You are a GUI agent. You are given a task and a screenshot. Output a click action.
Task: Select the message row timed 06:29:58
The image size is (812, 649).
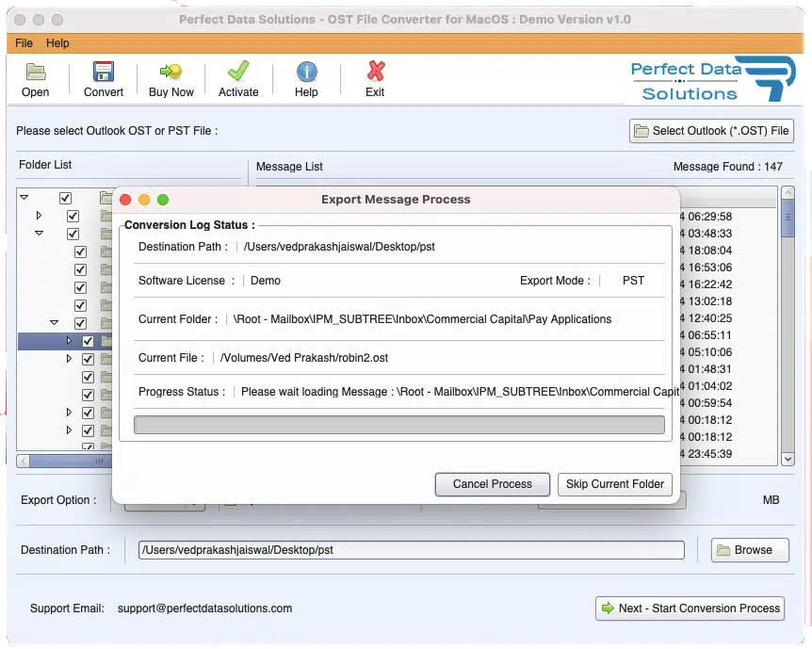(728, 217)
